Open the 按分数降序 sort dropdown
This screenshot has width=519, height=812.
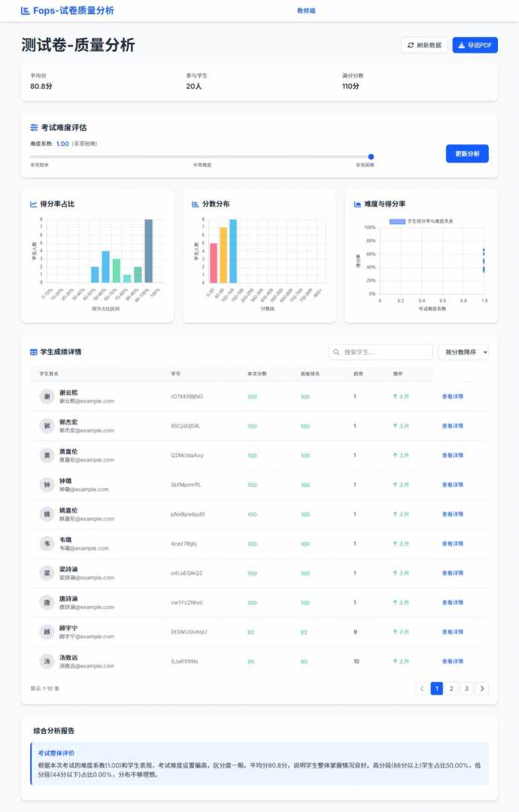tap(463, 352)
